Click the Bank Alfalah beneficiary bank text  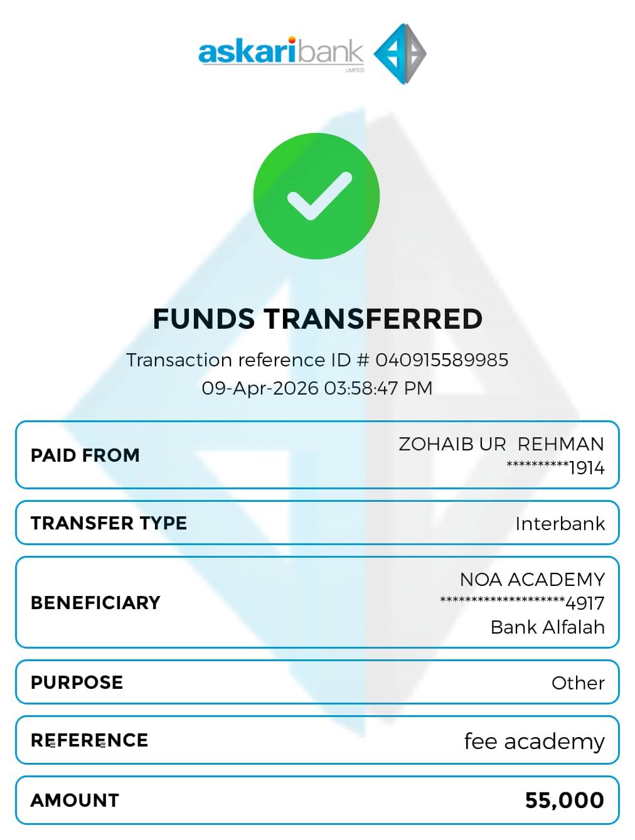(547, 627)
